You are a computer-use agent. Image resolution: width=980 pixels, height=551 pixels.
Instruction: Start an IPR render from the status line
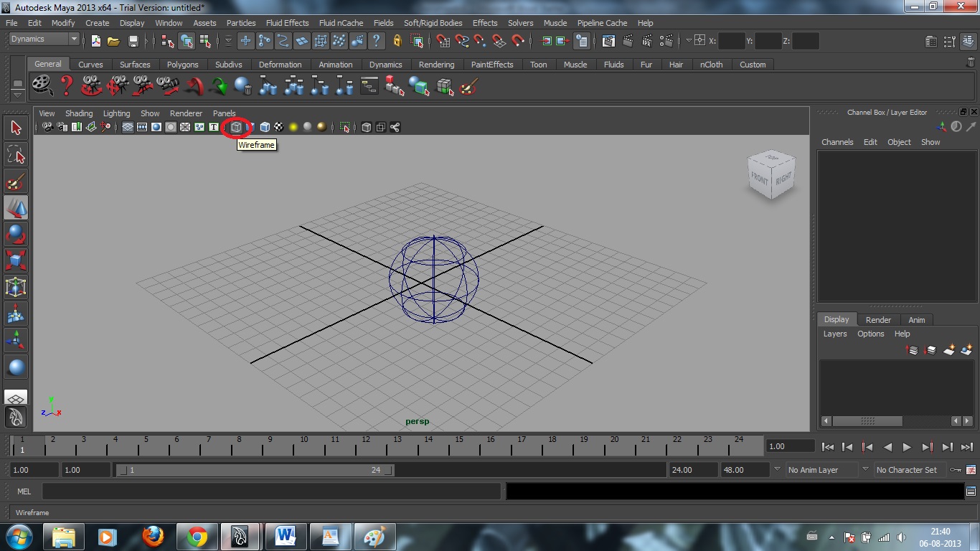pyautogui.click(x=646, y=41)
